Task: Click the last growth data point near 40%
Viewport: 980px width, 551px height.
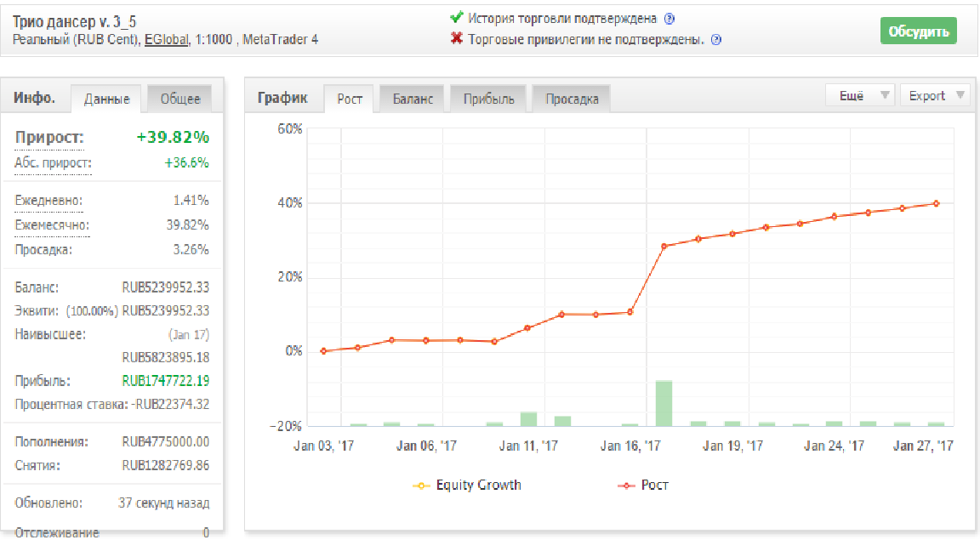Action: [x=937, y=204]
